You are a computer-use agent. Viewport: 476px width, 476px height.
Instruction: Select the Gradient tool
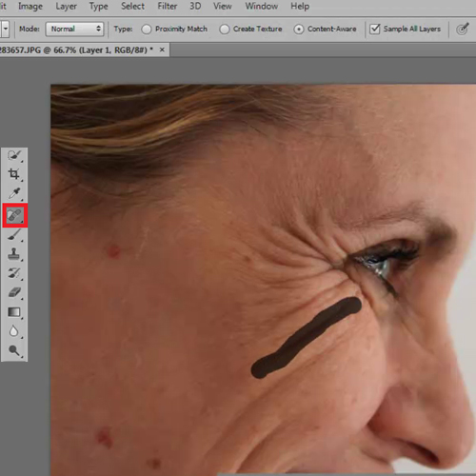(x=14, y=312)
